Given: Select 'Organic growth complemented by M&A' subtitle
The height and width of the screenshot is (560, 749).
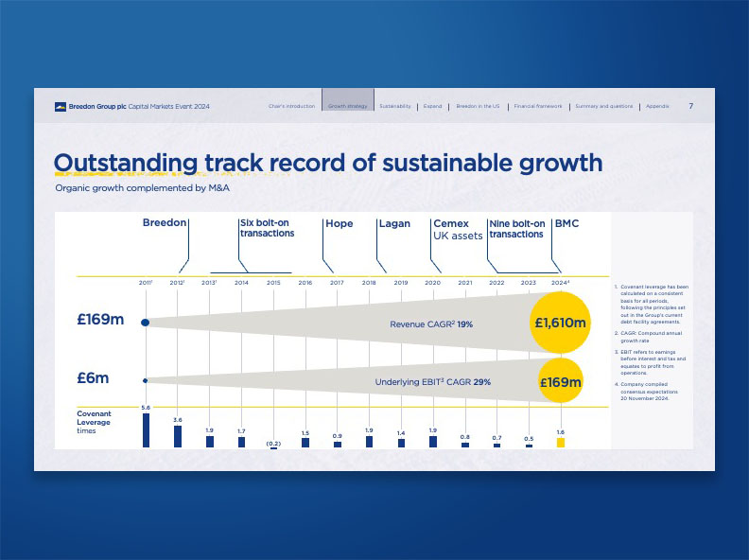Looking at the screenshot, I should tap(143, 188).
